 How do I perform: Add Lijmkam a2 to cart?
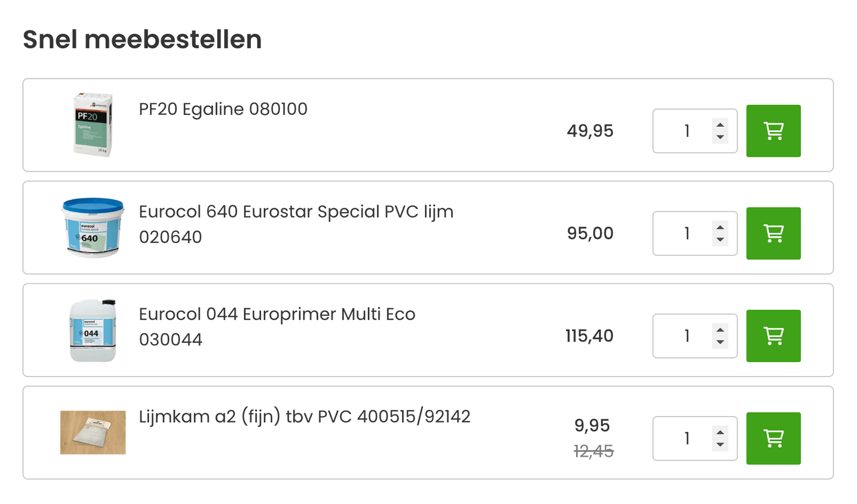point(773,438)
